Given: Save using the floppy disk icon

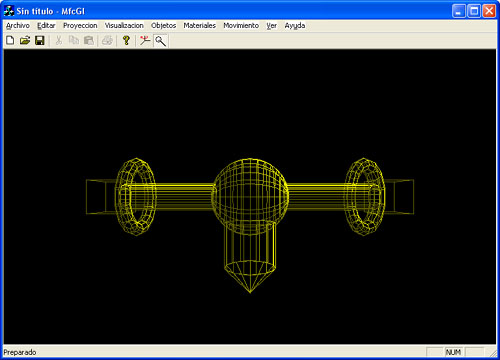Looking at the screenshot, I should coord(40,41).
